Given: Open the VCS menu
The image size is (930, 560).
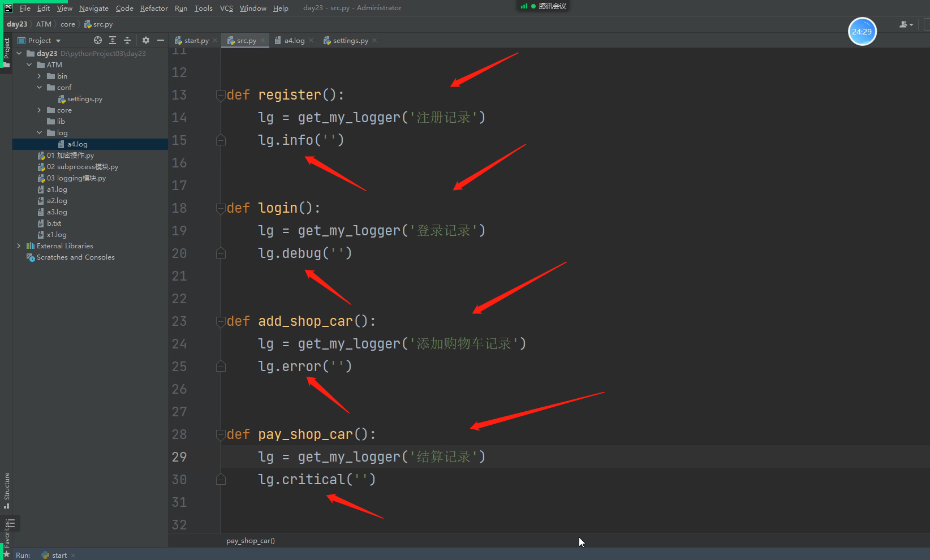Looking at the screenshot, I should click(226, 8).
